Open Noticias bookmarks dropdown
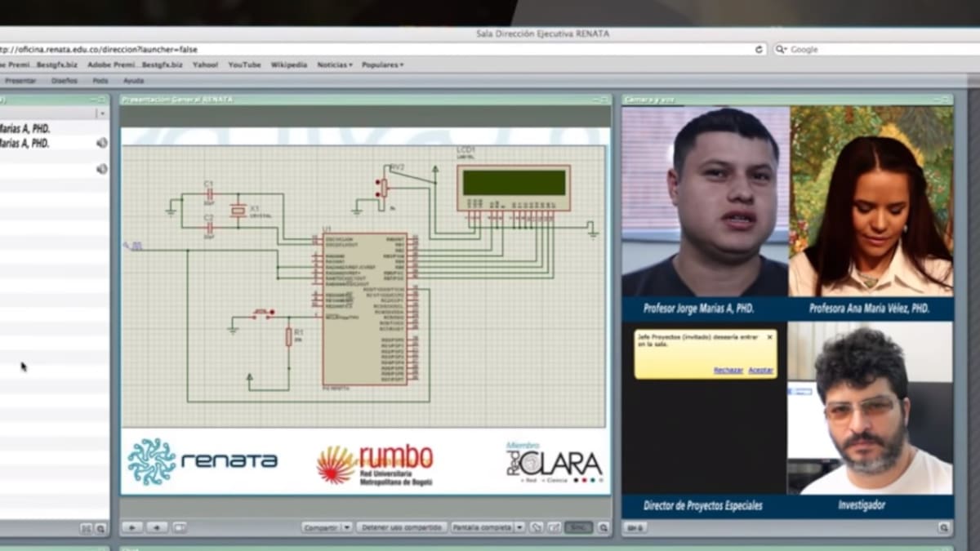The width and height of the screenshot is (980, 551). 335,64
